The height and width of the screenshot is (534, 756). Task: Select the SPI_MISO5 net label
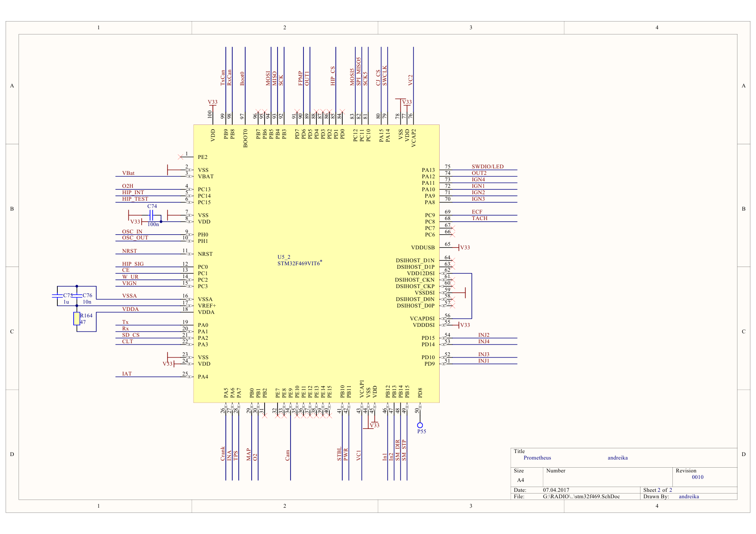pyautogui.click(x=359, y=71)
